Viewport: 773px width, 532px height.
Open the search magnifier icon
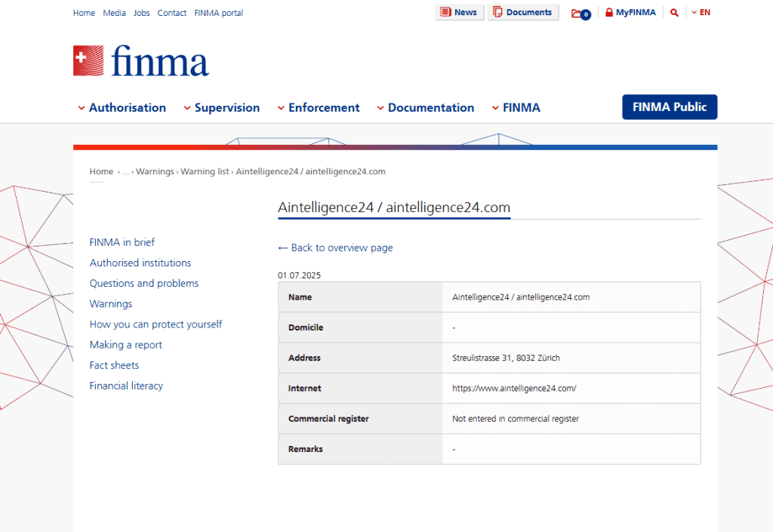point(674,13)
